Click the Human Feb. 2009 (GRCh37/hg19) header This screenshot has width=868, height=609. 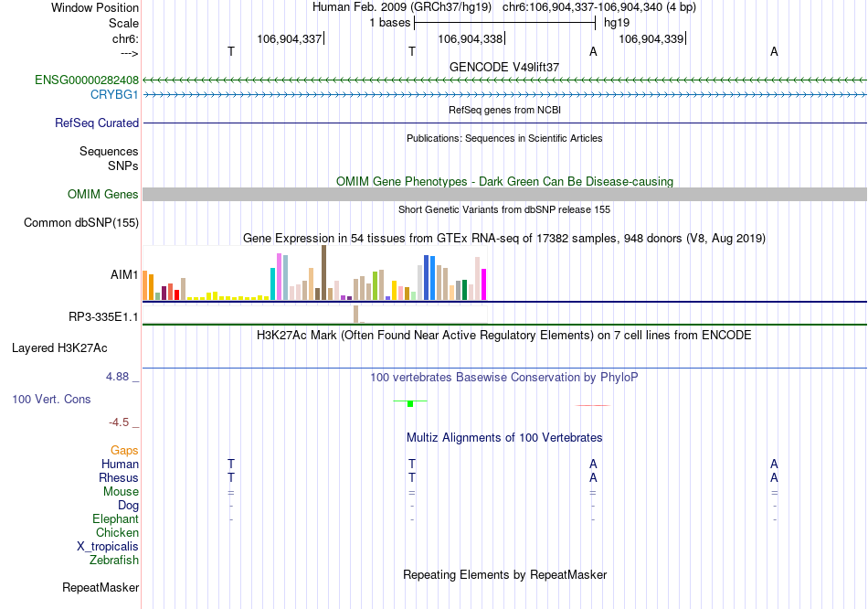402,7
